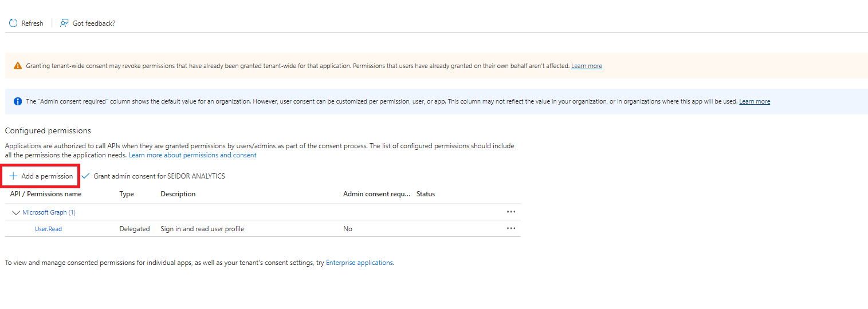Open the User.Read permission
This screenshot has width=868, height=309.
[48, 229]
